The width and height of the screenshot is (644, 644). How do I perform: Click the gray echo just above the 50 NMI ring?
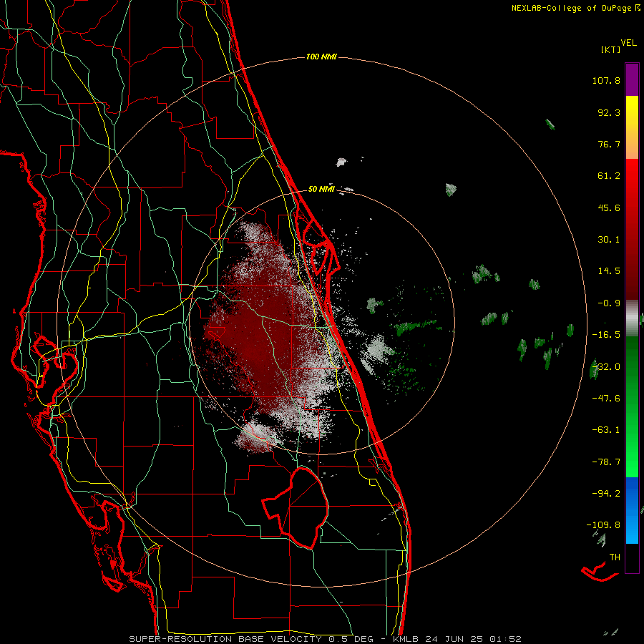(341, 162)
